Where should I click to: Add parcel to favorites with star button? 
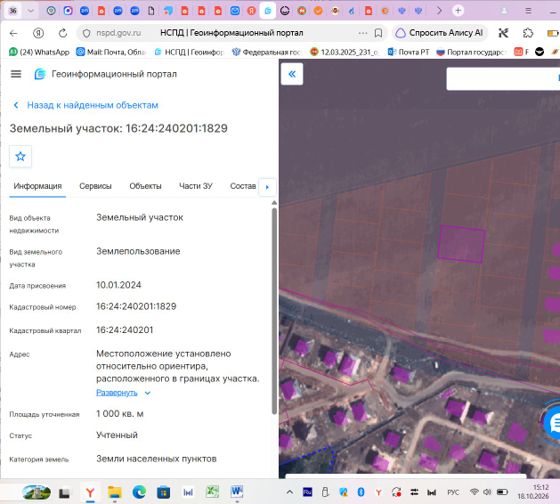pyautogui.click(x=20, y=156)
